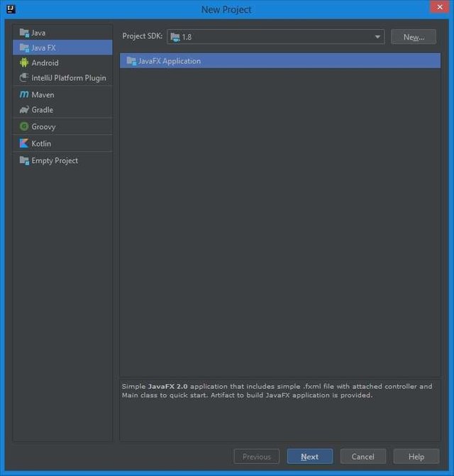Click the IntelliJ Platform Plugin icon
Screen dimensions: 454x476
coord(24,78)
